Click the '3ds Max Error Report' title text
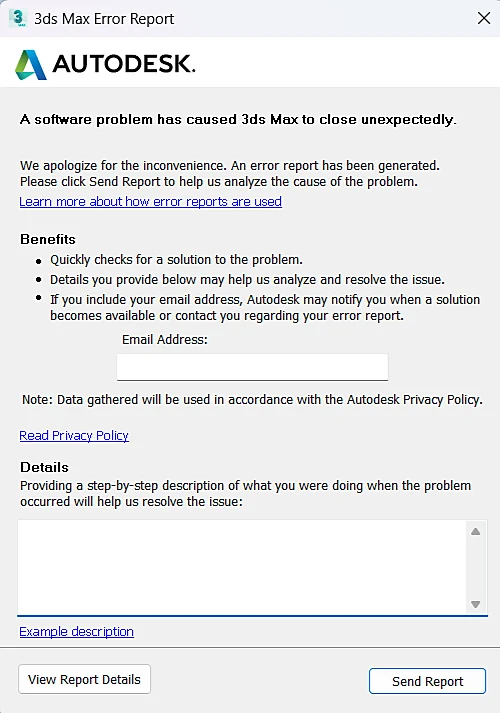 point(104,19)
